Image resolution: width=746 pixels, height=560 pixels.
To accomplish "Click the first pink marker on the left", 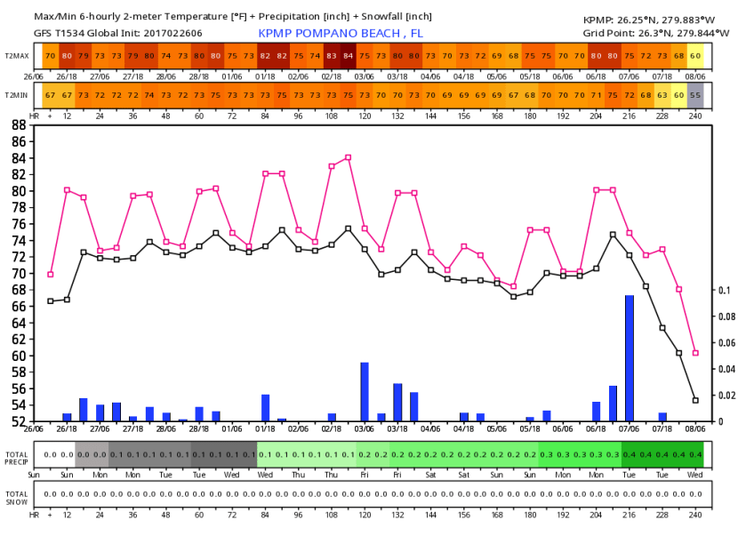I will click(50, 274).
